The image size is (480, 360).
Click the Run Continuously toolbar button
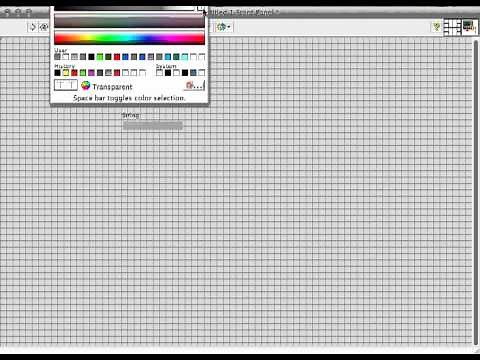click(44, 27)
